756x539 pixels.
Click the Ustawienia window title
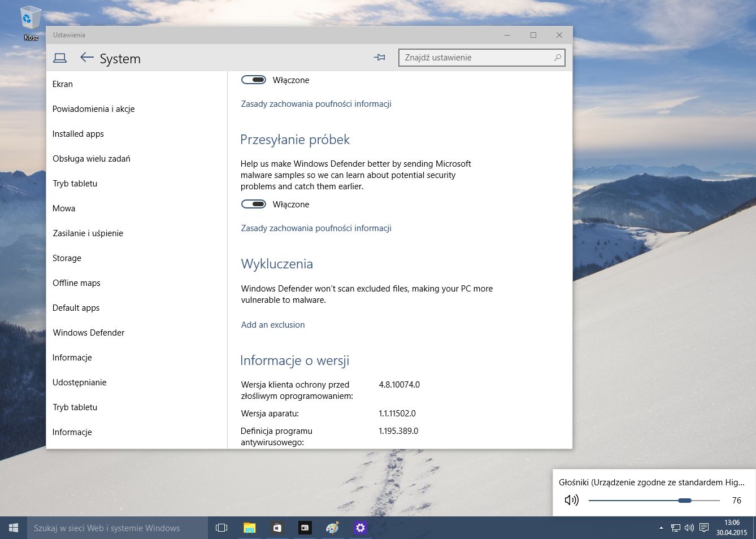coord(69,34)
